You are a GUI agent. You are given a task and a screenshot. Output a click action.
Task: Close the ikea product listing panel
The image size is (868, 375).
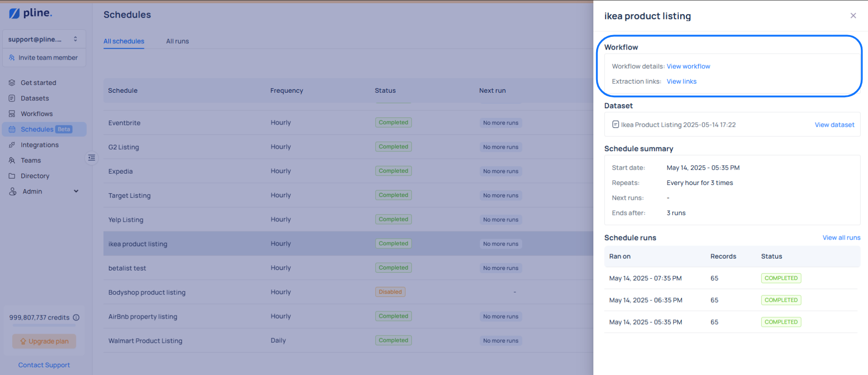click(x=853, y=16)
